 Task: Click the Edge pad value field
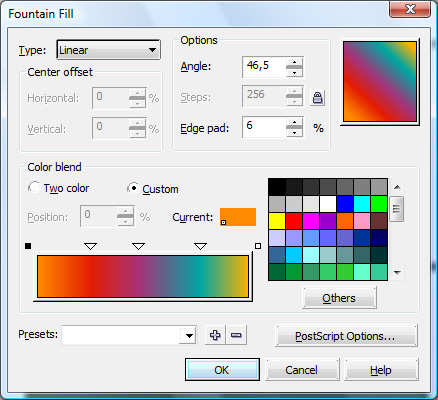[264, 127]
